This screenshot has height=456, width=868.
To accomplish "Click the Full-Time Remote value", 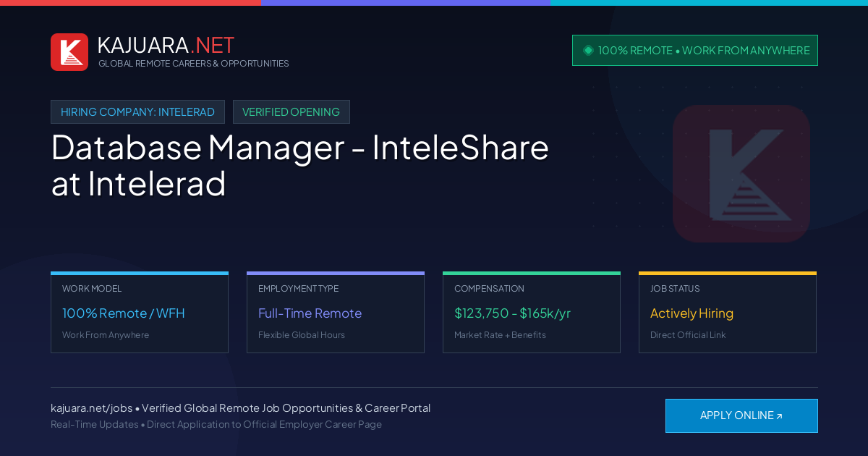I will [310, 313].
